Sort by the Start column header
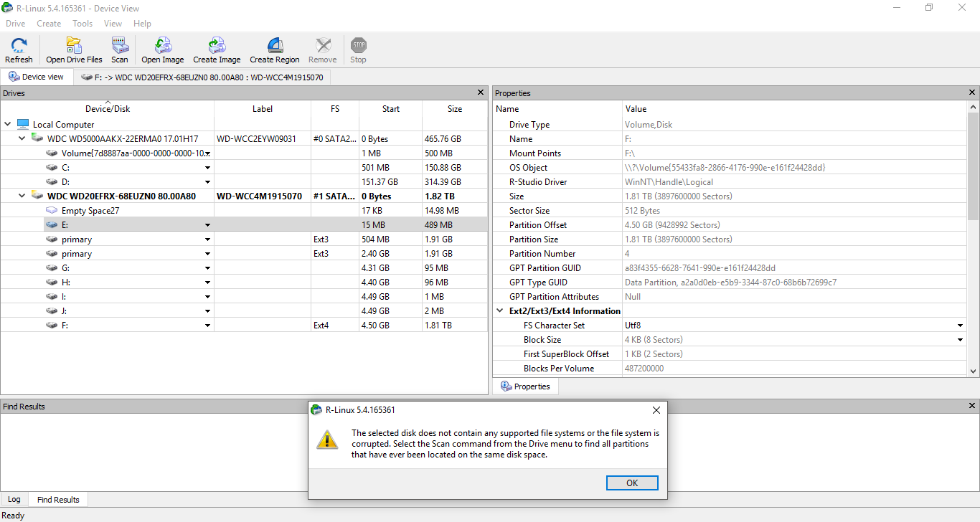 pyautogui.click(x=391, y=109)
